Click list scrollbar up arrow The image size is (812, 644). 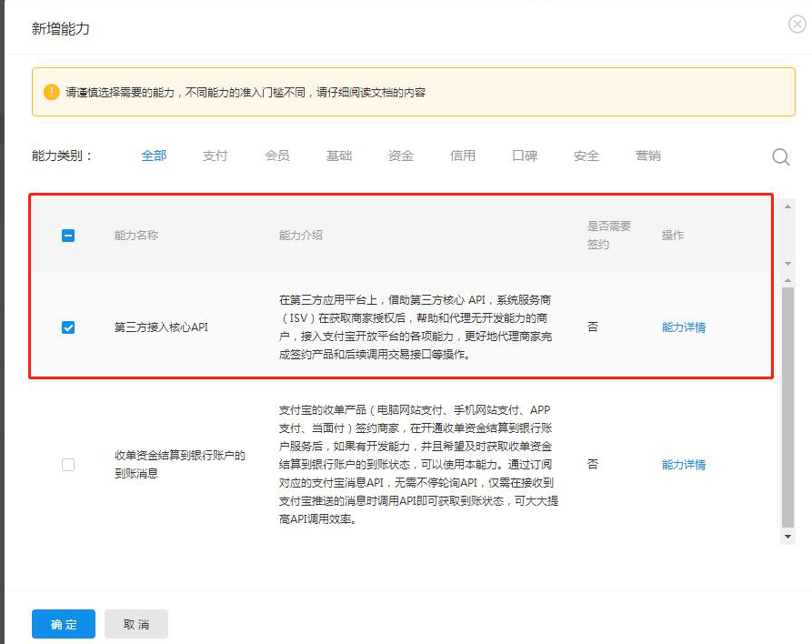pos(787,280)
